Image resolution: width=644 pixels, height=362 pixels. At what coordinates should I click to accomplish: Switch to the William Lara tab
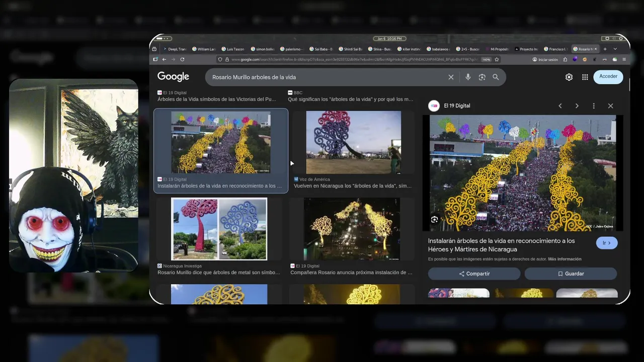coord(204,49)
